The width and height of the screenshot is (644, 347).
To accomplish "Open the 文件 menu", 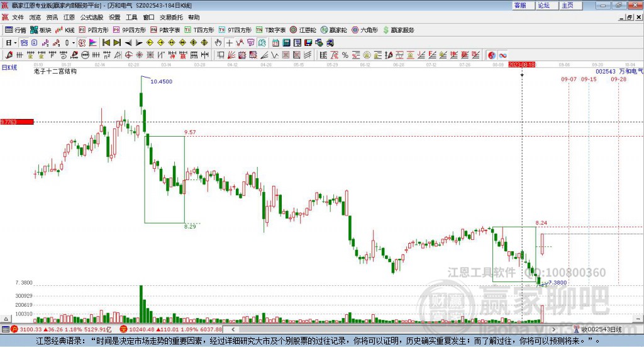I will (x=18, y=17).
